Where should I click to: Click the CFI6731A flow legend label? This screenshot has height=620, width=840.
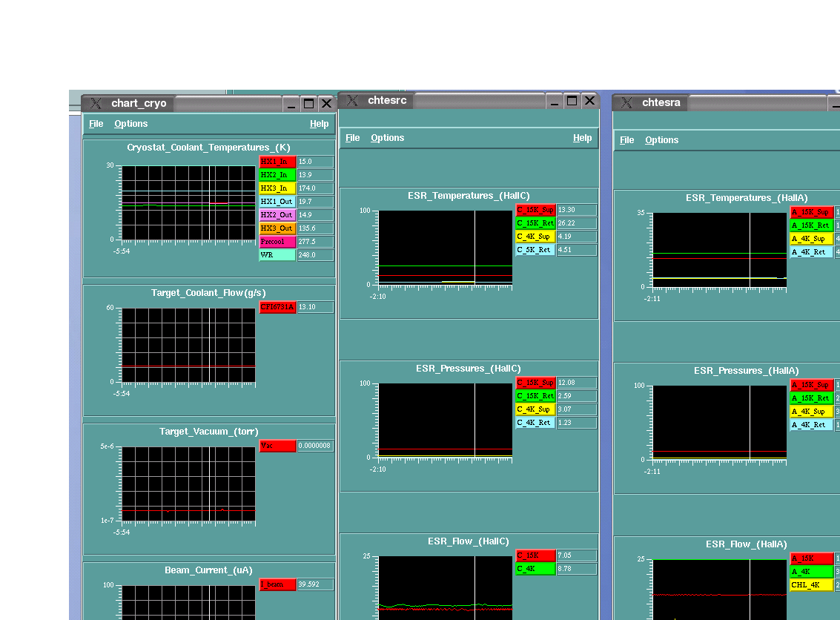coord(277,307)
